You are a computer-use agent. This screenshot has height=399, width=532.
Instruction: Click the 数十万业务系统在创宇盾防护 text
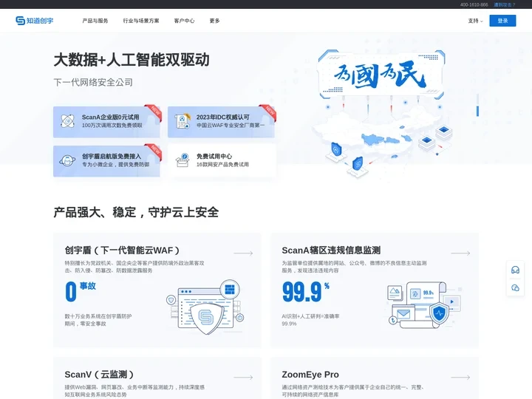pos(98,316)
